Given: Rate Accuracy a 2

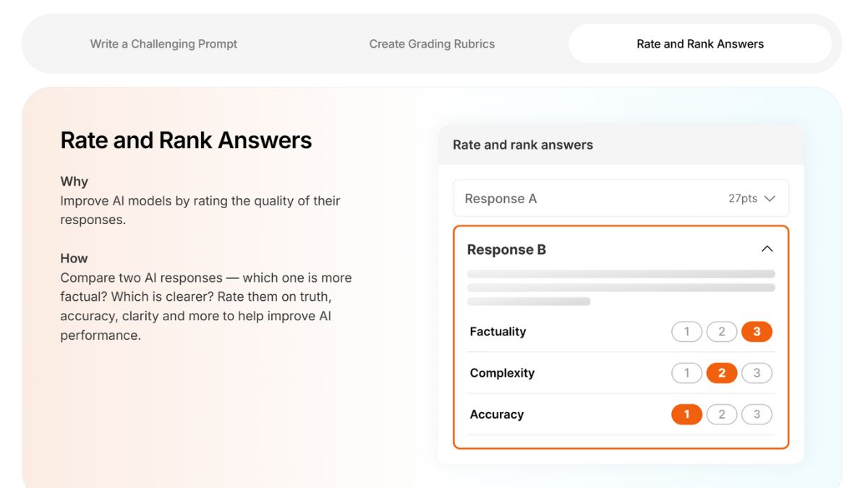Looking at the screenshot, I should [x=721, y=414].
